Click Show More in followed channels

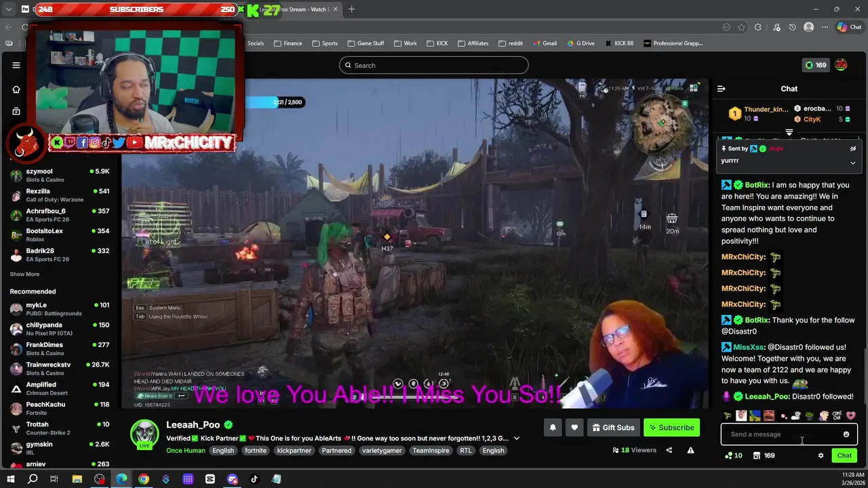coord(24,274)
